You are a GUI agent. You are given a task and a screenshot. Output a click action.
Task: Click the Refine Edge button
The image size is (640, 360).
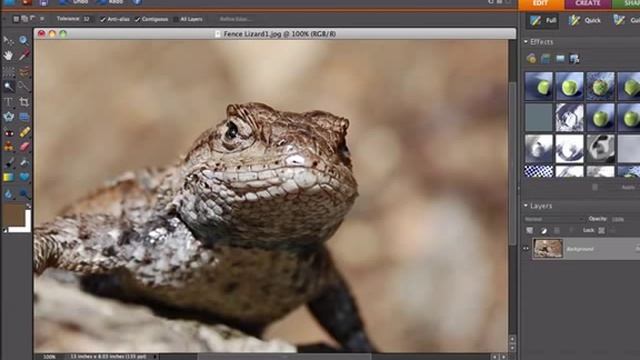pyautogui.click(x=235, y=19)
